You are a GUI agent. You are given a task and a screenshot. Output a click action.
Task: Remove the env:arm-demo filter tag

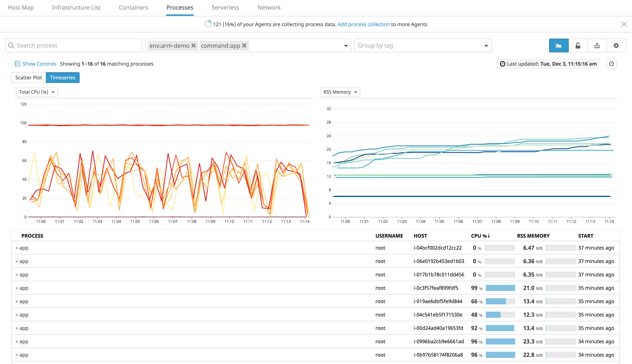[x=194, y=45]
